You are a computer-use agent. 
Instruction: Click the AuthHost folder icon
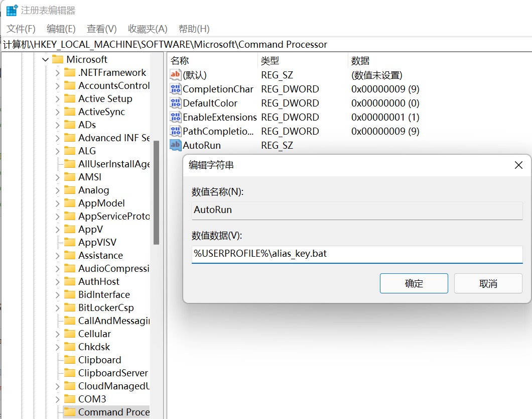[x=70, y=281]
